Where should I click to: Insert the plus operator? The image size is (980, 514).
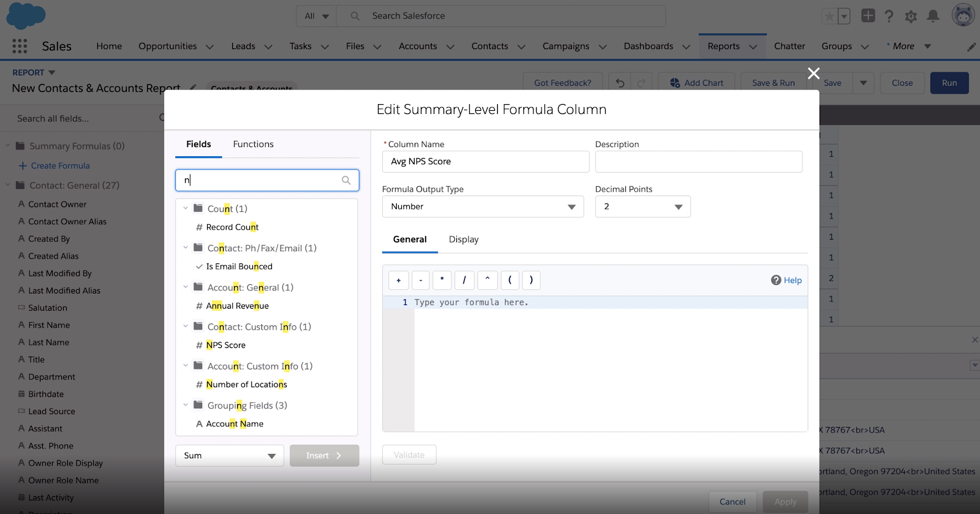398,280
